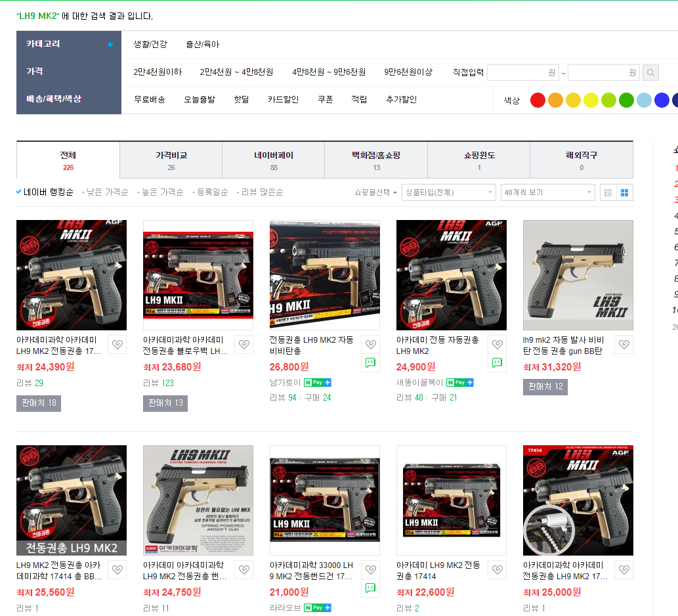Viewport: 678px width, 616px height.
Task: Sort by 등록일순
Action: pyautogui.click(x=212, y=192)
